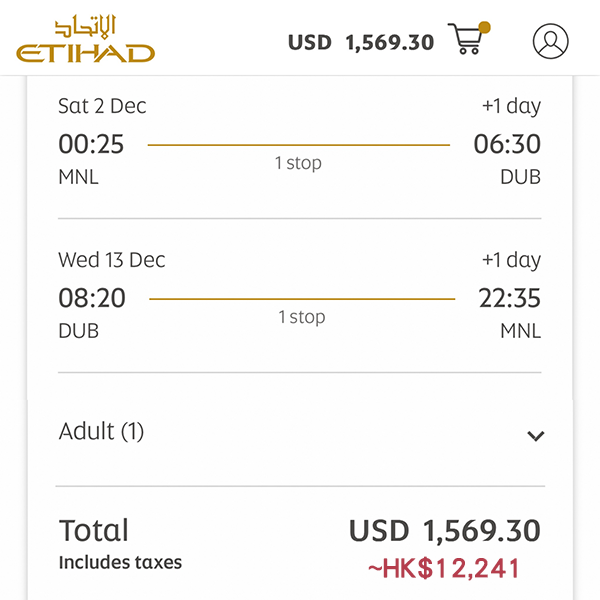Click return flight +1 day indicator
Screen dimensions: 600x600
pos(510,260)
